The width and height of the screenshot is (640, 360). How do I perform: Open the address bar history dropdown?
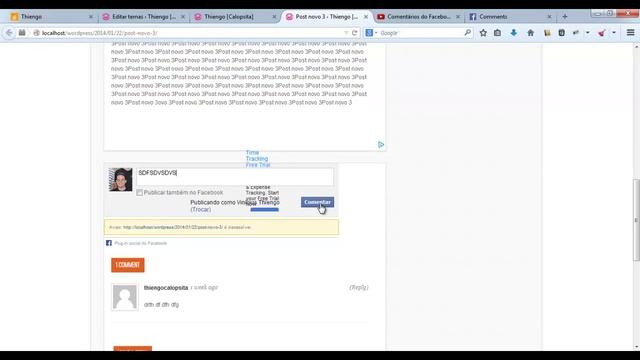click(346, 33)
